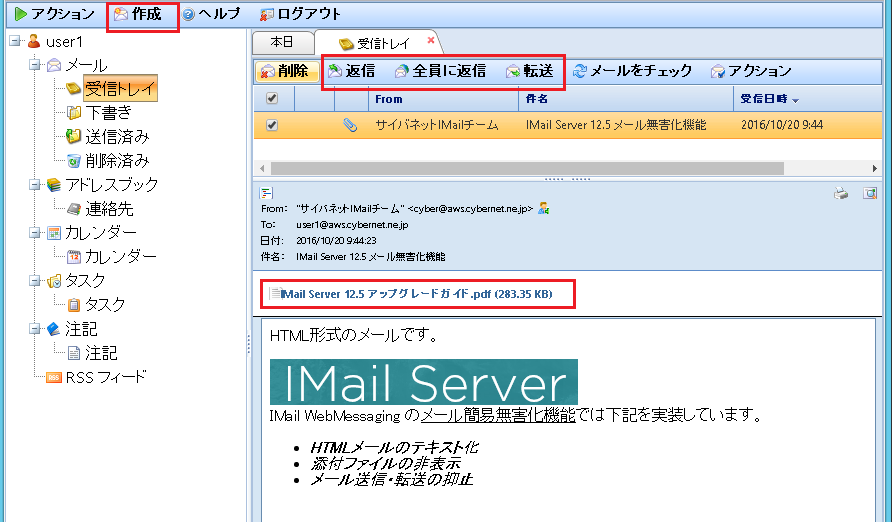Click 転送 to forward the mail
The height and width of the screenshot is (522, 892).
530,71
